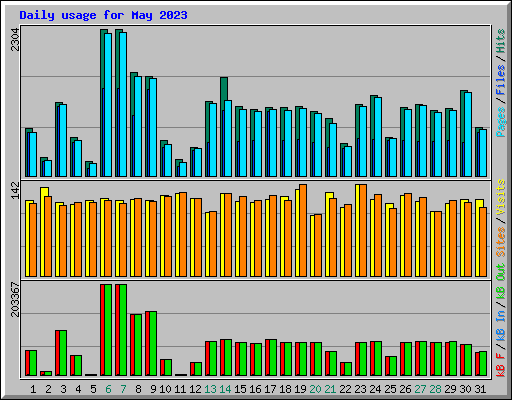The height and width of the screenshot is (400, 512).
Task: Click day label 9 on x-axis
Action: (153, 389)
